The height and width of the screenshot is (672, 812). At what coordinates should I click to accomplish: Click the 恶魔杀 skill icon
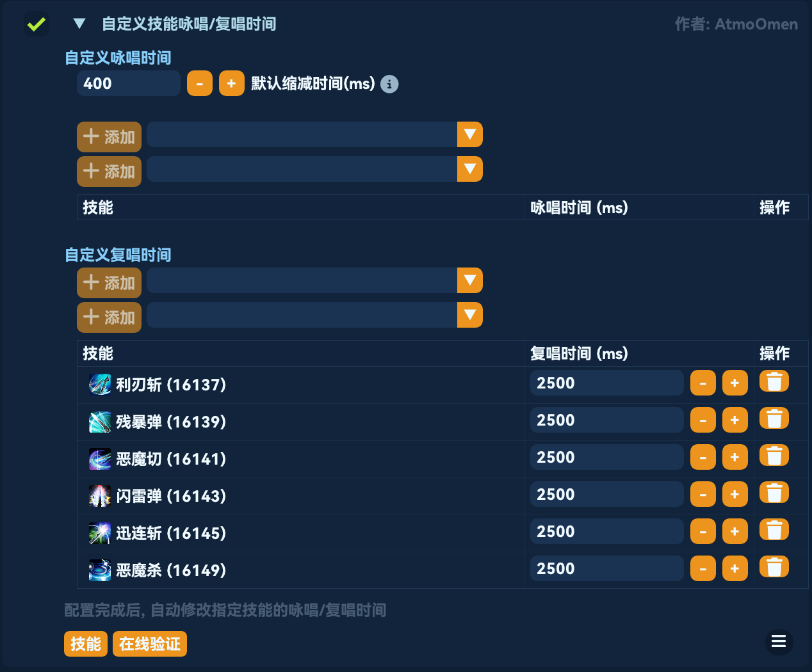tap(100, 569)
